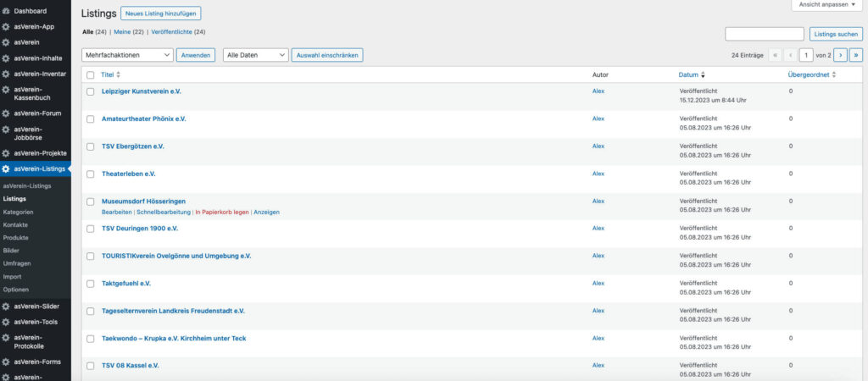Select all listings checkbox in header
The width and height of the screenshot is (868, 381).
point(90,75)
